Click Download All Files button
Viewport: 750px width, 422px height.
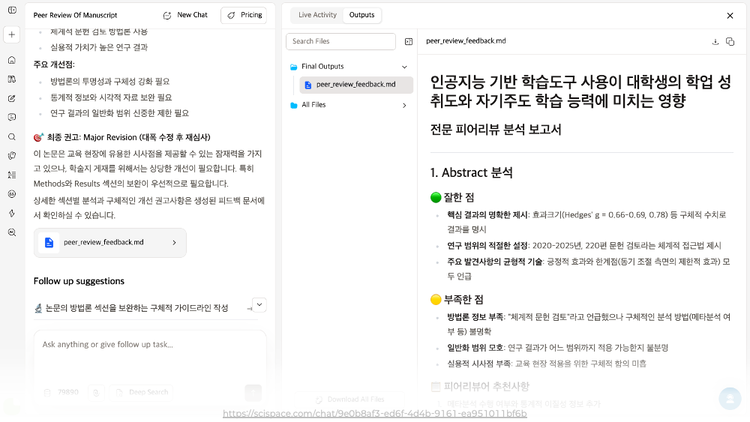350,400
